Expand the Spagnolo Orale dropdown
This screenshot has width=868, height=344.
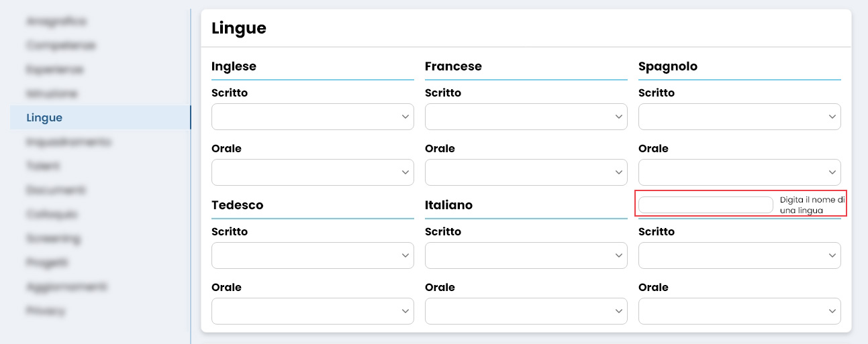point(739,172)
